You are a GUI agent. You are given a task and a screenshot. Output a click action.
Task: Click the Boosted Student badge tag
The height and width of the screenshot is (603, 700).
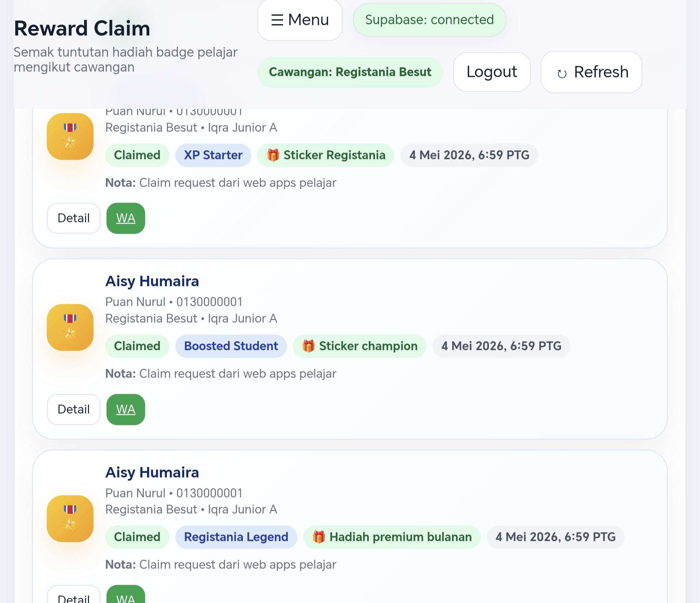click(231, 346)
